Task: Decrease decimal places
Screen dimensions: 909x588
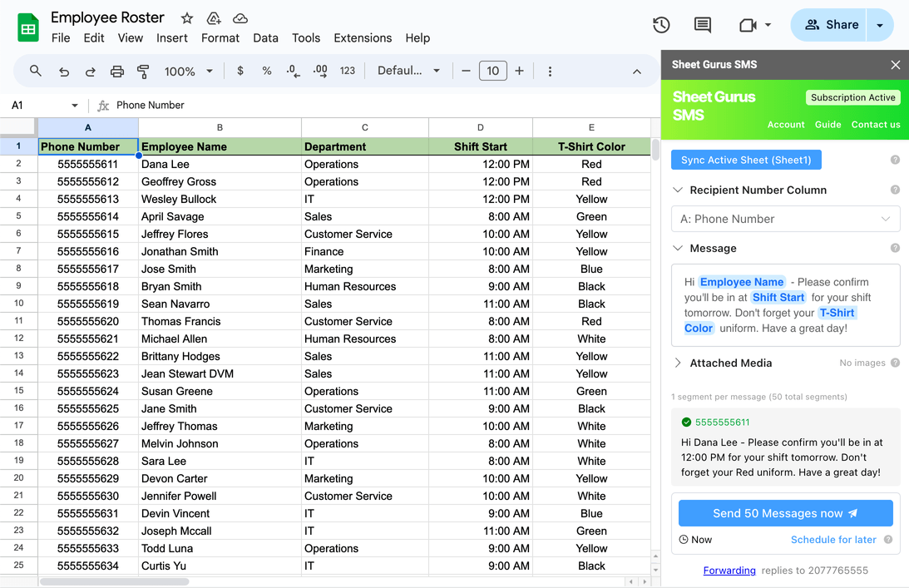Action: coord(293,71)
